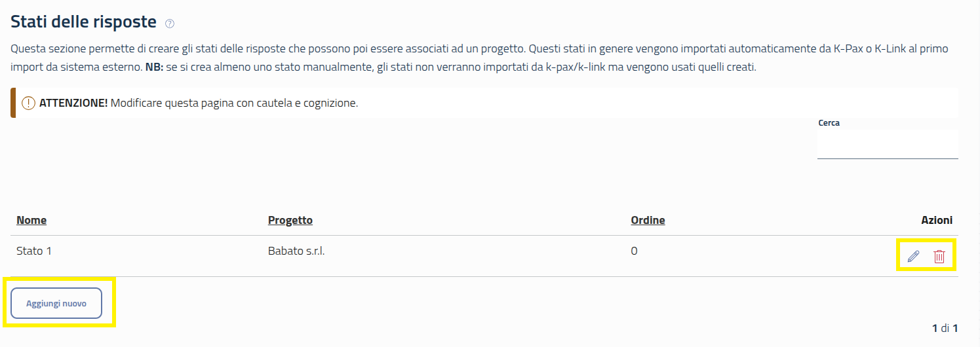Click the Azioni column header

pyautogui.click(x=936, y=220)
